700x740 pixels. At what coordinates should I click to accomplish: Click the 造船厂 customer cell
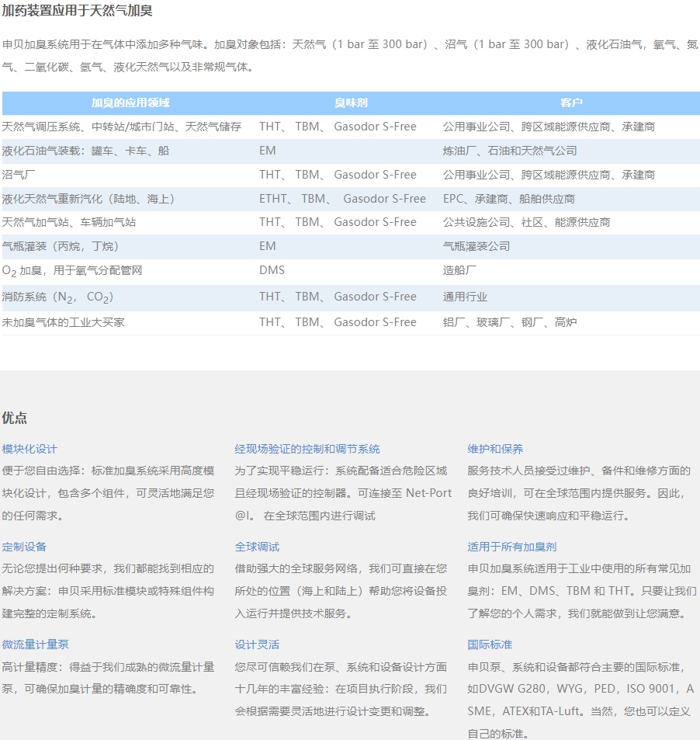459,270
